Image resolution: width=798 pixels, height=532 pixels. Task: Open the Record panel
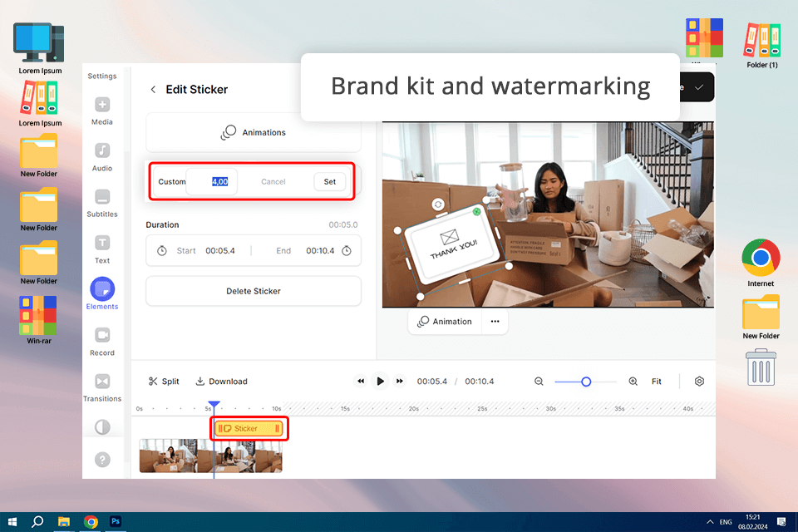pyautogui.click(x=102, y=342)
